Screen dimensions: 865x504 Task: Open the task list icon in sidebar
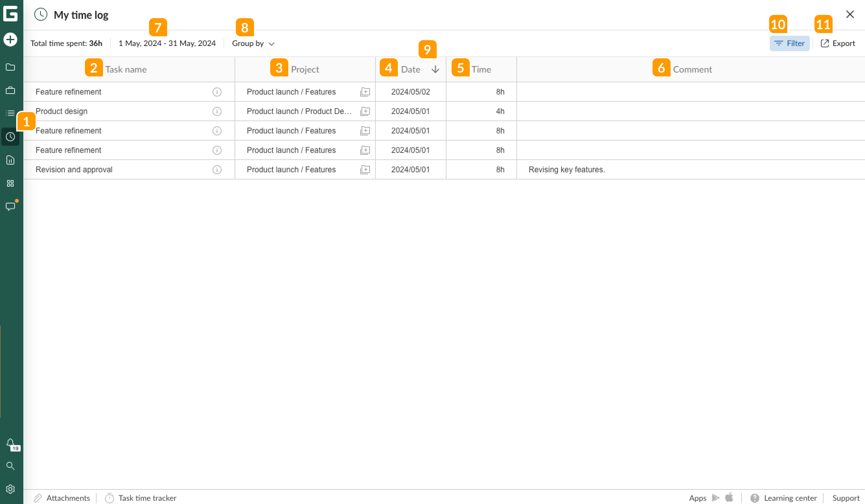(10, 113)
